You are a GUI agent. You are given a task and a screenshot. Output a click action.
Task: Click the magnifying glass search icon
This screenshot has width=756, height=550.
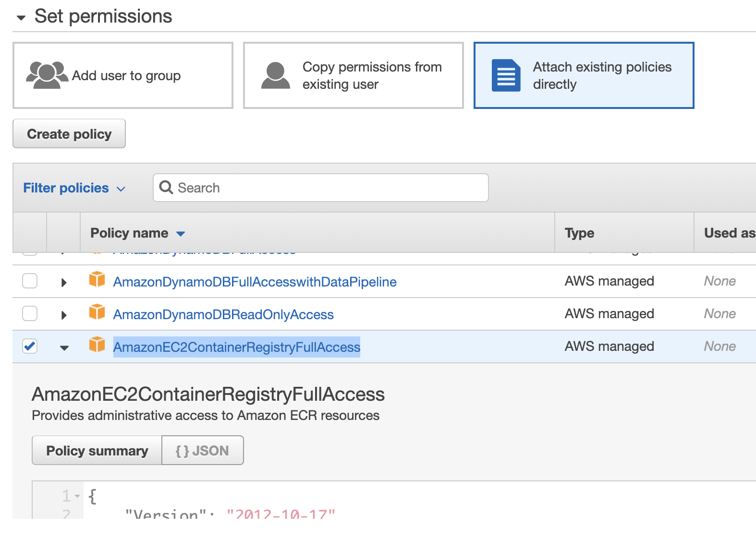click(166, 187)
